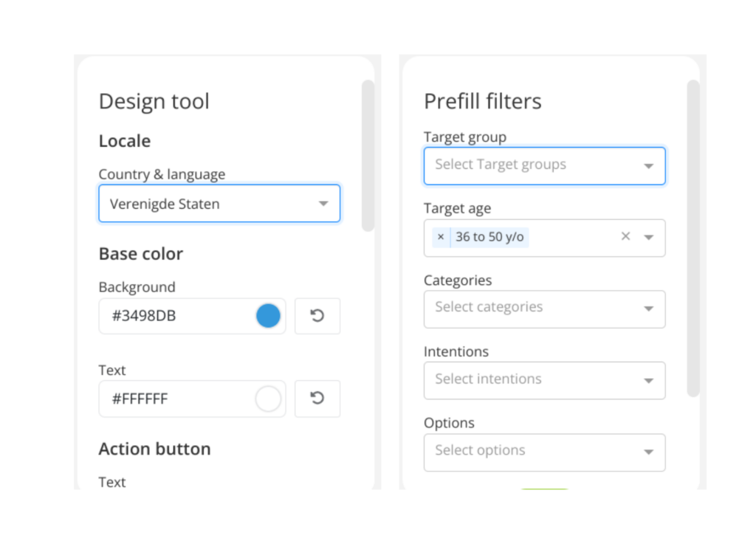Open the white Text color swatch
Viewport: 756px width, 544px height.
pos(268,399)
